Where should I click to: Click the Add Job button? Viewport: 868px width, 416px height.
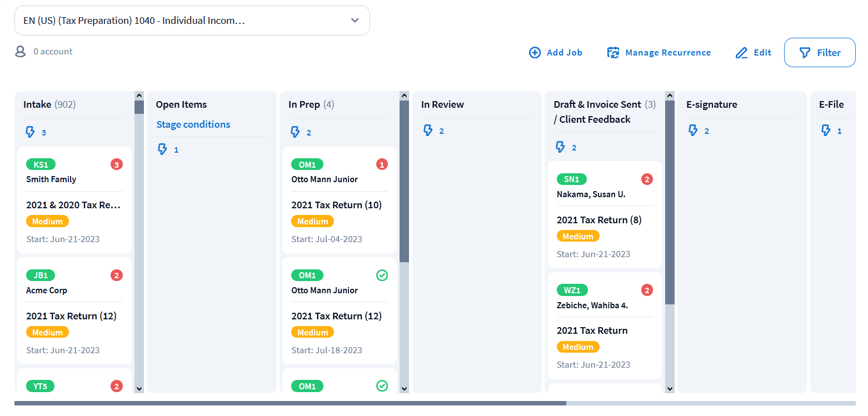tap(555, 53)
